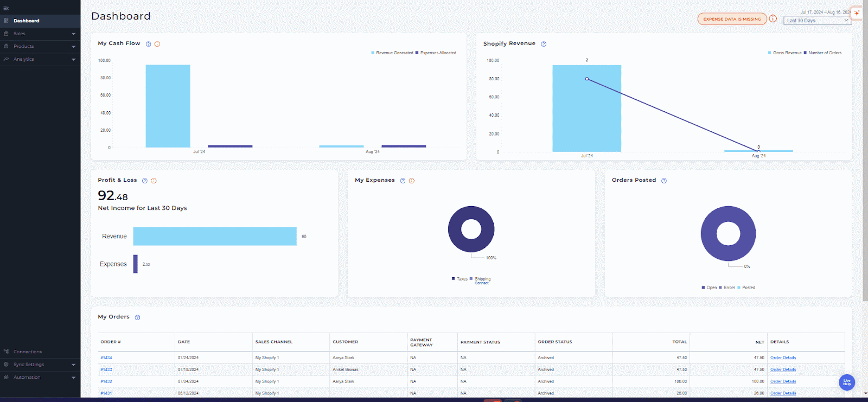Image resolution: width=868 pixels, height=402 pixels.
Task: Collapse the sidebar using the hamburger icon
Action: [x=6, y=8]
